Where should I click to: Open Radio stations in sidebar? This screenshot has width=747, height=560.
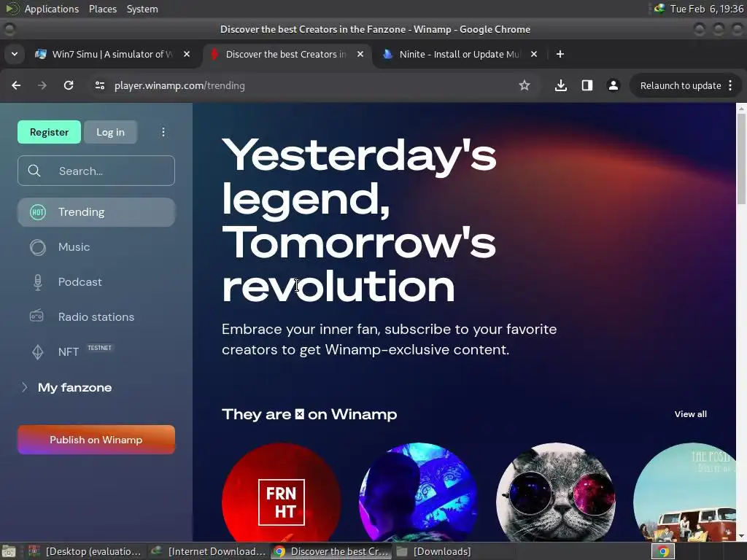(x=96, y=316)
